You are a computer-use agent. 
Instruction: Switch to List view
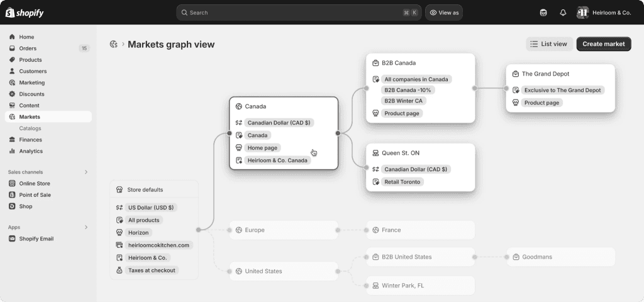pos(549,44)
